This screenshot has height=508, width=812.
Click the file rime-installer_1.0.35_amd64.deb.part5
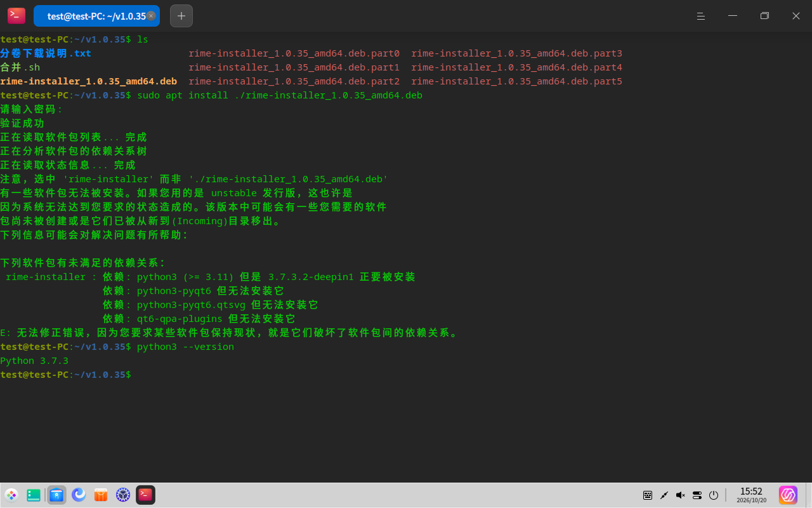pos(517,81)
